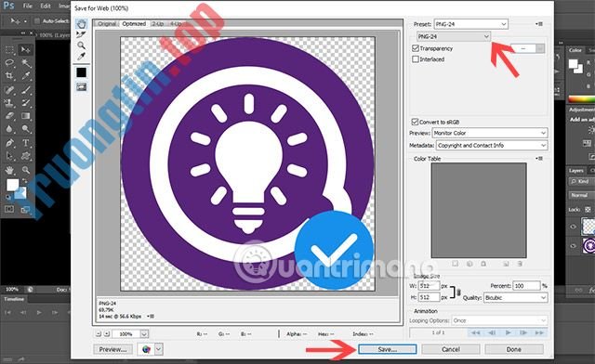Image resolution: width=595 pixels, height=364 pixels.
Task: Open the zoom level dropdown showing 100%
Action: (144, 333)
